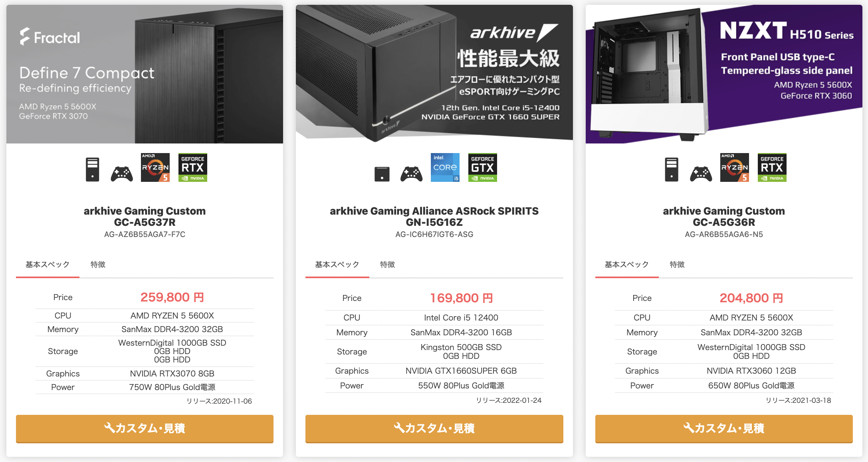
Task: Click the AMD Ryzen 5 badge on GC-A5G37R
Action: click(x=155, y=167)
